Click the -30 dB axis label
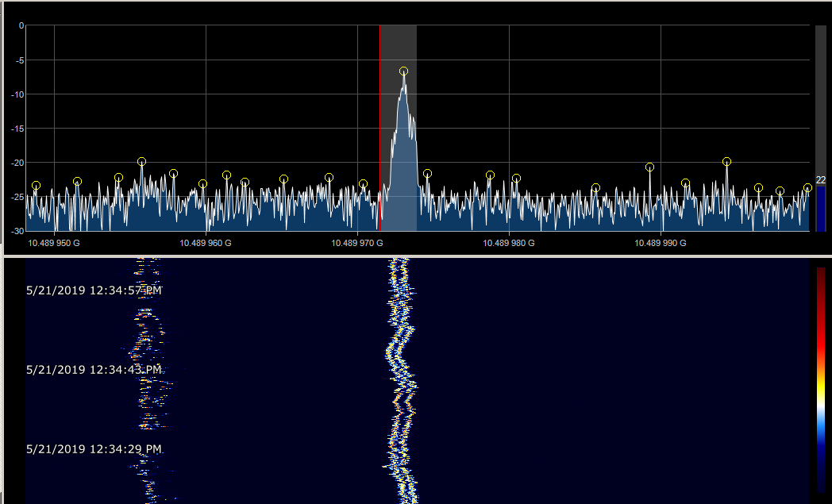 pos(18,231)
